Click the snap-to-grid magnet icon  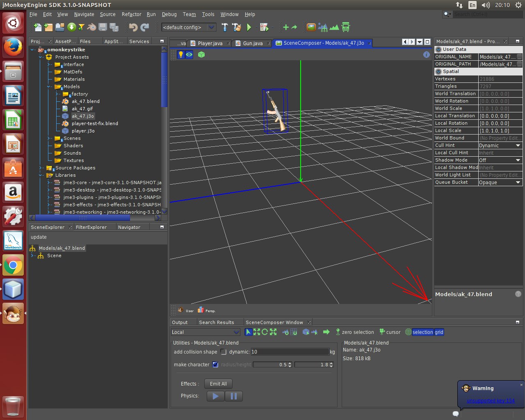coord(294,332)
